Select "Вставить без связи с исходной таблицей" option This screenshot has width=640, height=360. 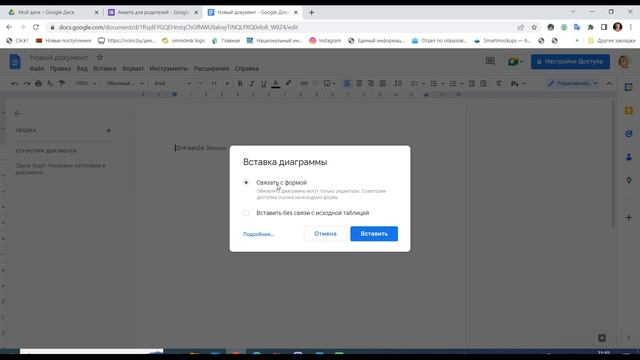click(x=246, y=213)
